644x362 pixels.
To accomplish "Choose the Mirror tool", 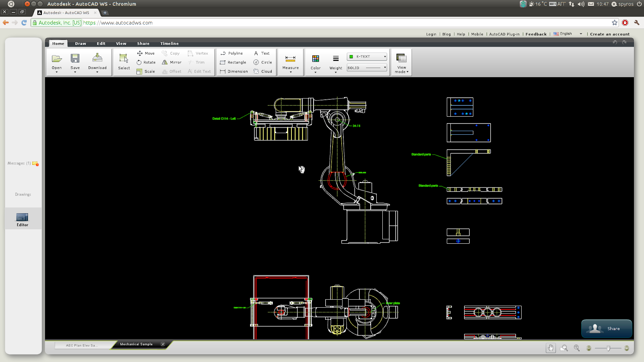I will 171,62.
